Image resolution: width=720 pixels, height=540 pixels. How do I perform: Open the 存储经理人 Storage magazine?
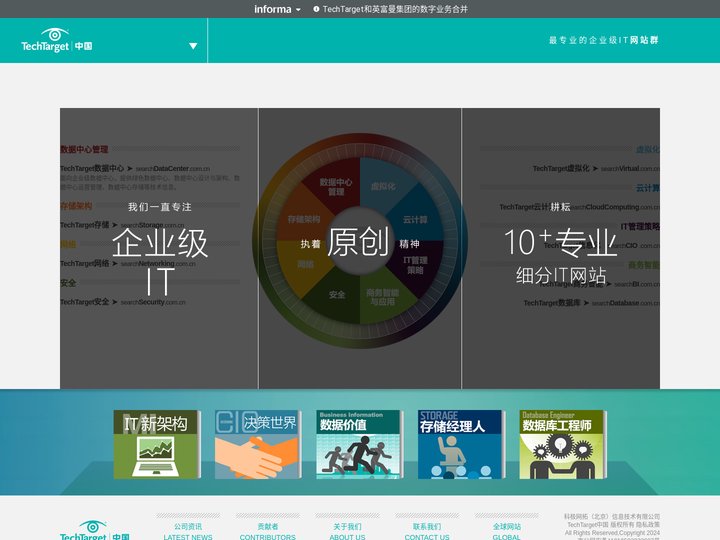click(461, 444)
